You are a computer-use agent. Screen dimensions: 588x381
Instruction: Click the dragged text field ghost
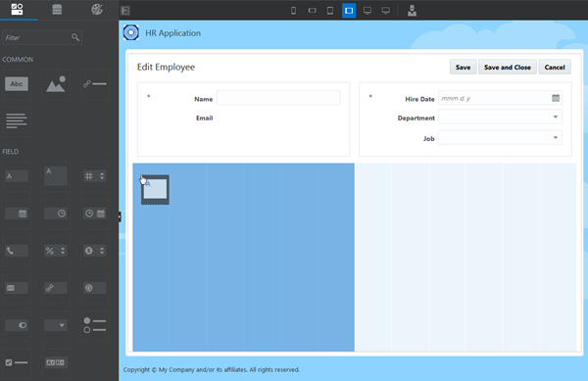point(155,190)
